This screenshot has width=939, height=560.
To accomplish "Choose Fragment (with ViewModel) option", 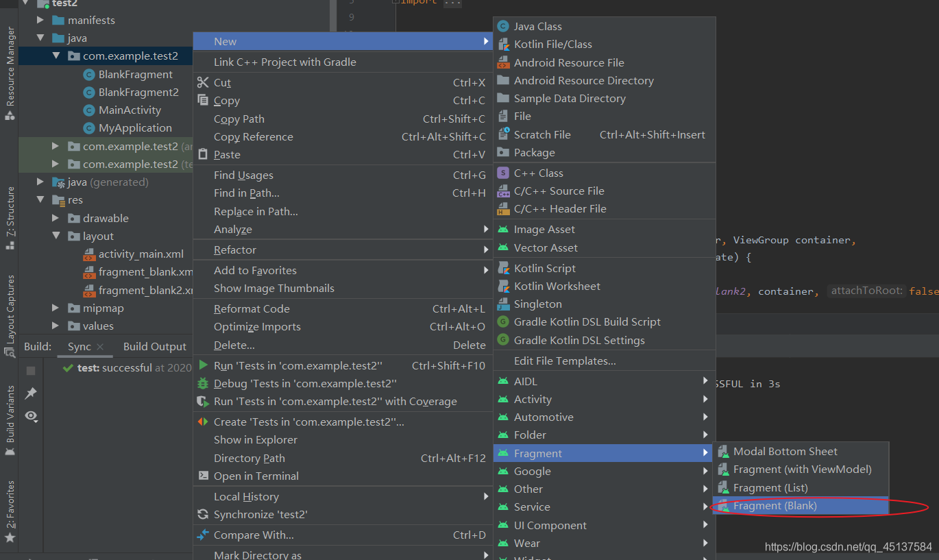I will coord(801,470).
